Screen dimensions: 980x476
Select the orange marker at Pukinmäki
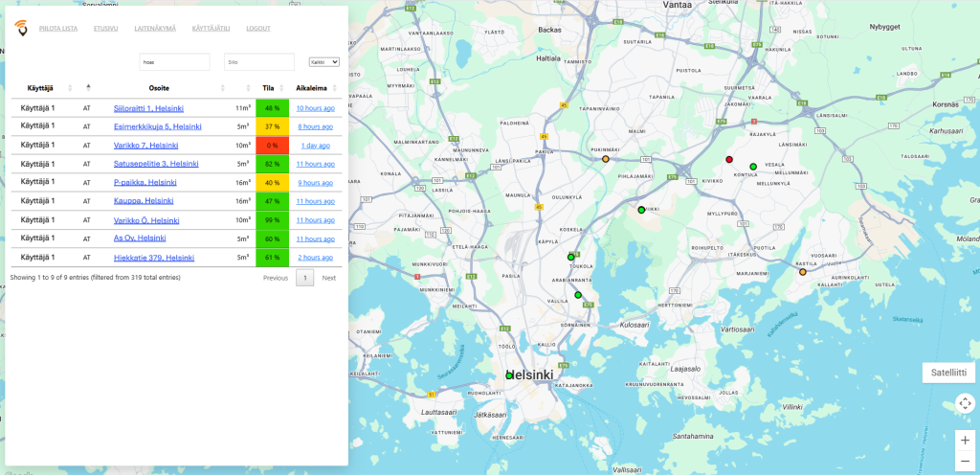(x=605, y=159)
